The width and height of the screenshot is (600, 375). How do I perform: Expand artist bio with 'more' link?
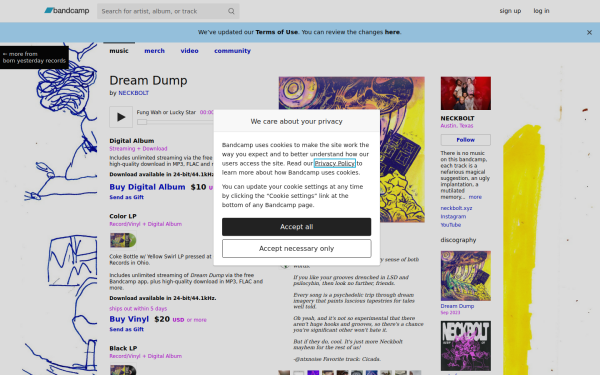coord(475,197)
